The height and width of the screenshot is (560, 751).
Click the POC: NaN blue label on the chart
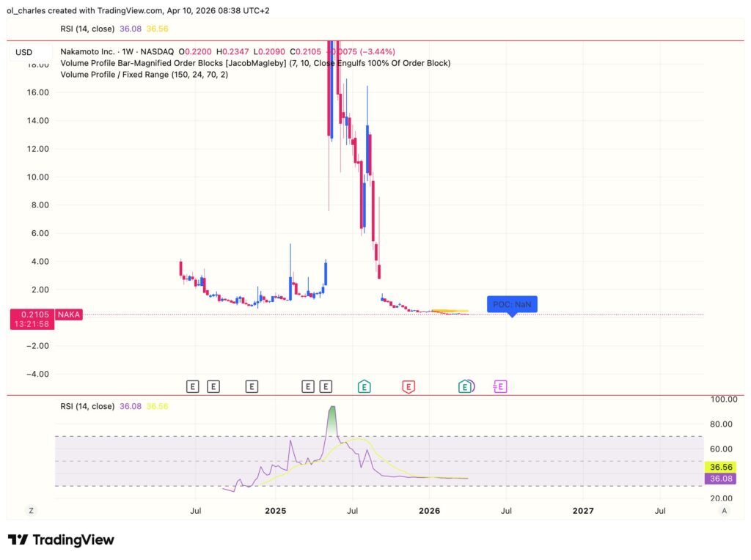pyautogui.click(x=512, y=304)
